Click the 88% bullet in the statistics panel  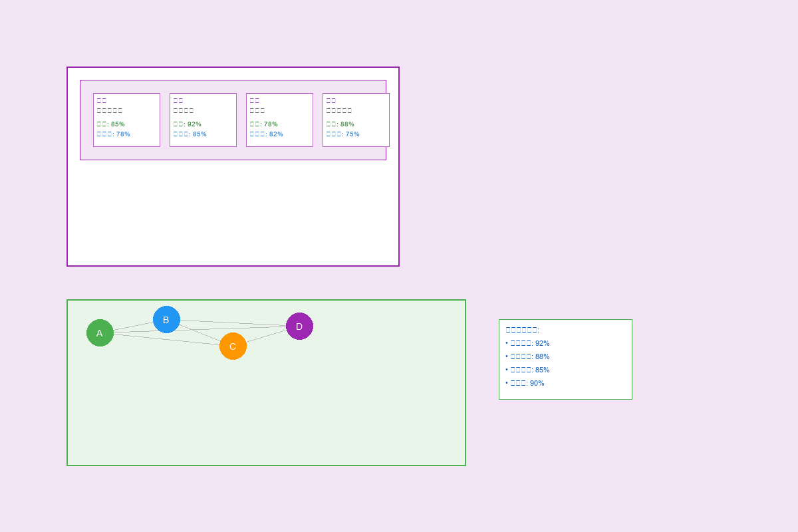tap(528, 357)
